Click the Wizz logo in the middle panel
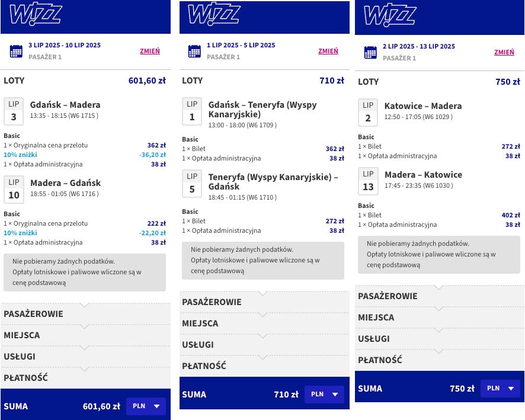 point(214,15)
